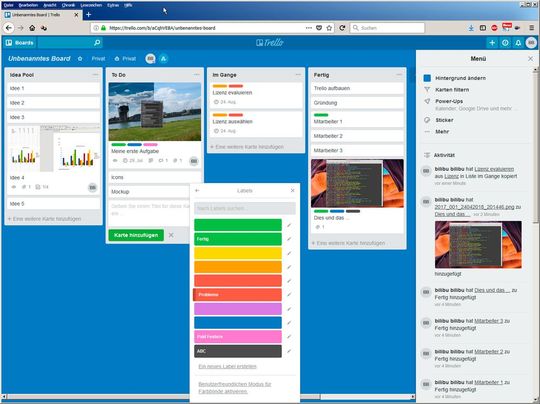Open the Meine erste Aufgabe cover image
540x404 pixels.
(155, 112)
